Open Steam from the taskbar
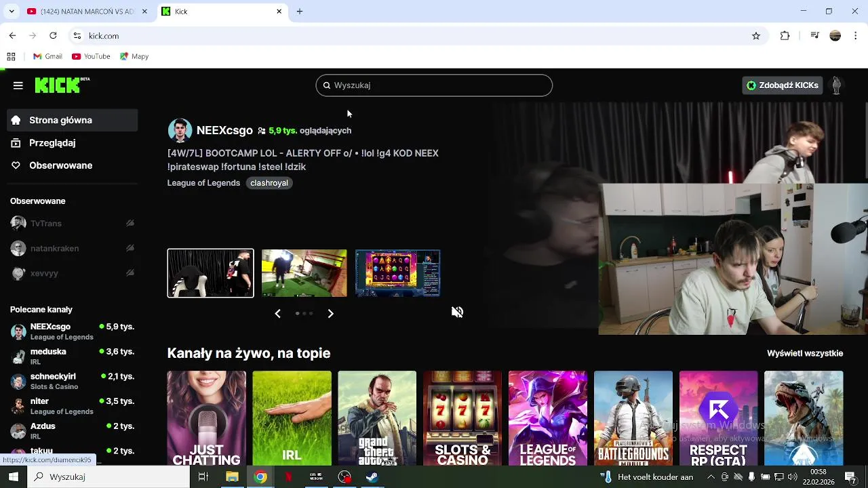 (x=372, y=477)
